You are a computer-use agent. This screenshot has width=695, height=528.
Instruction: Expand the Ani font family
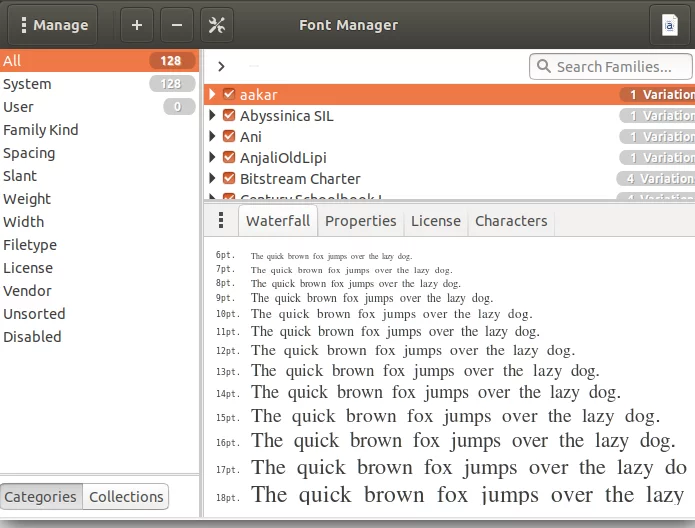pos(212,137)
